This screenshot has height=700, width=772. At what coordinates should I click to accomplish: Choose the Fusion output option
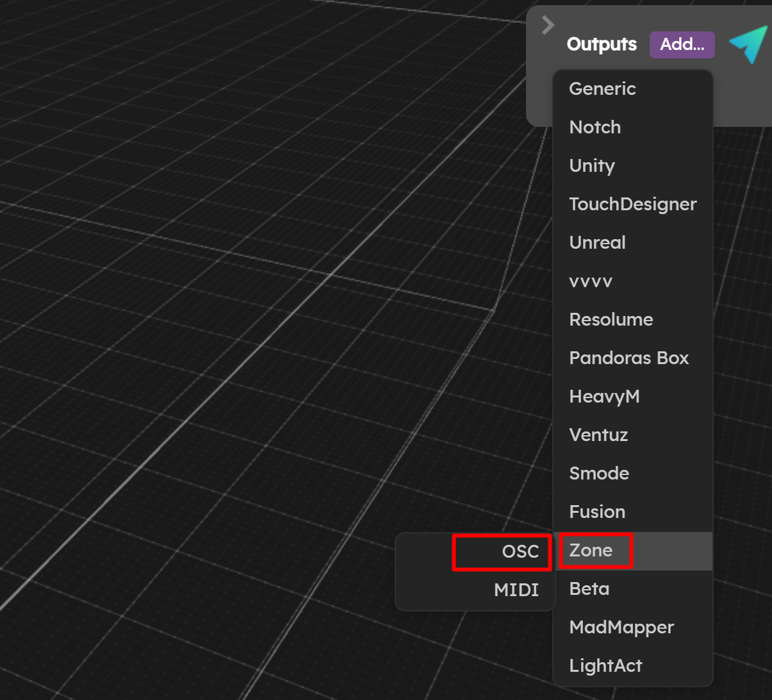point(633,512)
